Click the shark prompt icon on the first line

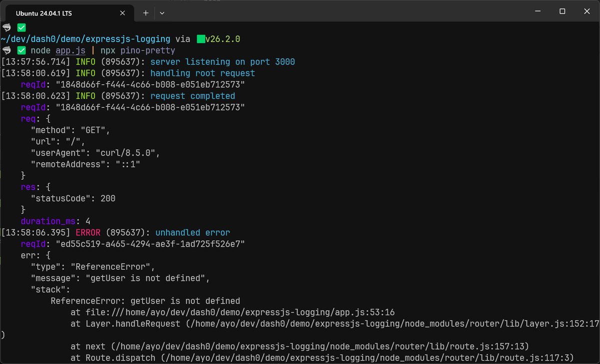6,28
